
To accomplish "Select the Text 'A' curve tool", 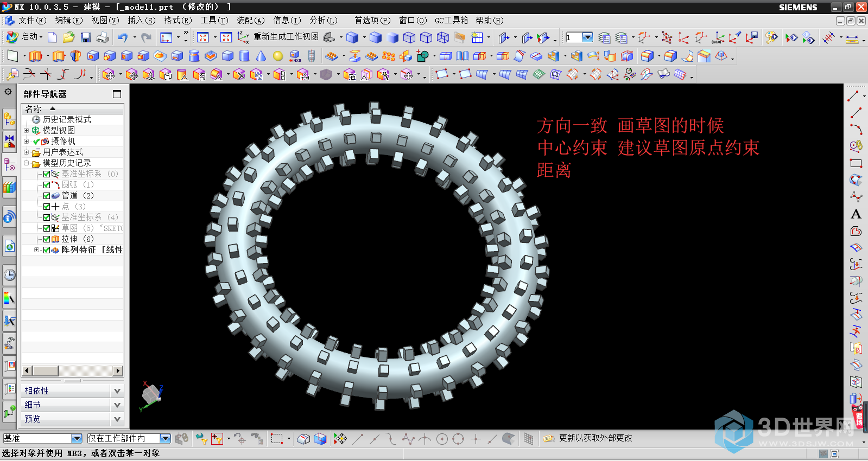I will (856, 214).
